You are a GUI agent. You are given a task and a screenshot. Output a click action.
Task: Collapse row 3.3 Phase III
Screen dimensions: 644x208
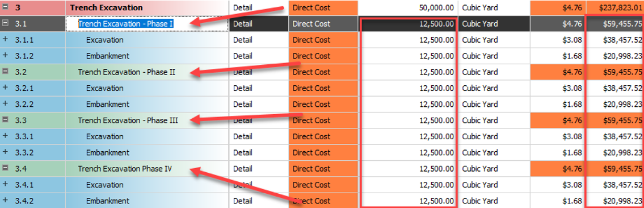click(5, 119)
